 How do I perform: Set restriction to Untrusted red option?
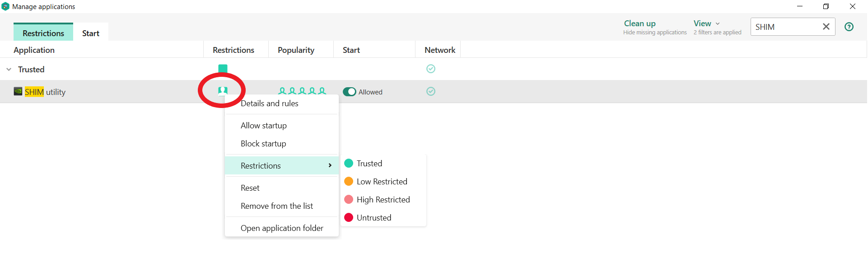click(x=373, y=218)
